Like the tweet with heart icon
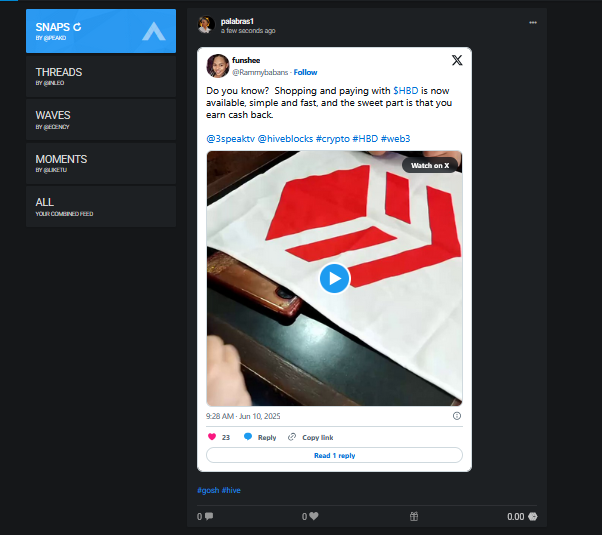The image size is (602, 535). (x=212, y=437)
